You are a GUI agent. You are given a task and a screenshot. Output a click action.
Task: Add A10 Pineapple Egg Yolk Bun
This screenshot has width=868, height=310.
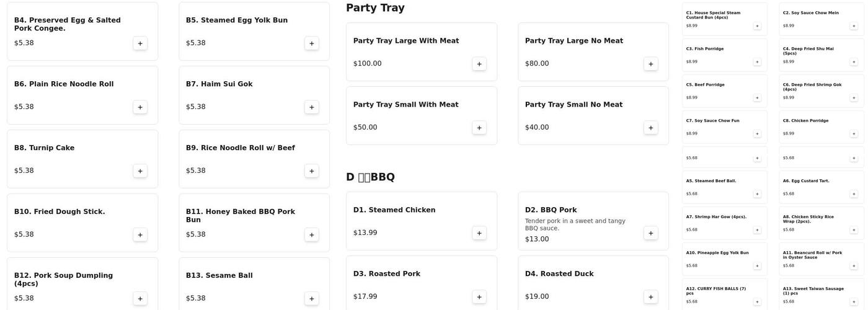[x=757, y=266]
